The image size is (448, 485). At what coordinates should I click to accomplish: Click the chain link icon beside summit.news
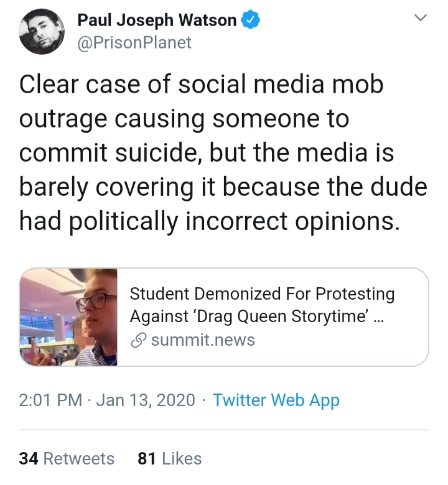click(x=138, y=340)
